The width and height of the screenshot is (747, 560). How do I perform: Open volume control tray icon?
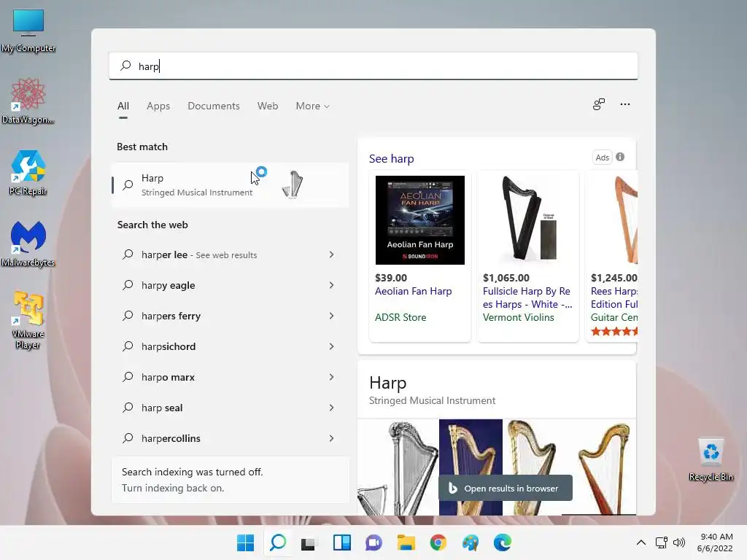pos(679,542)
